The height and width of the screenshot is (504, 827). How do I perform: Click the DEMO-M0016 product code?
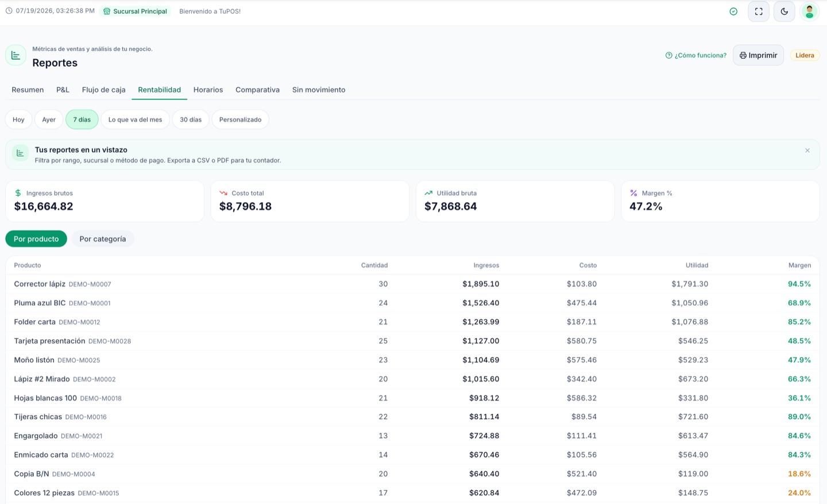tap(86, 417)
